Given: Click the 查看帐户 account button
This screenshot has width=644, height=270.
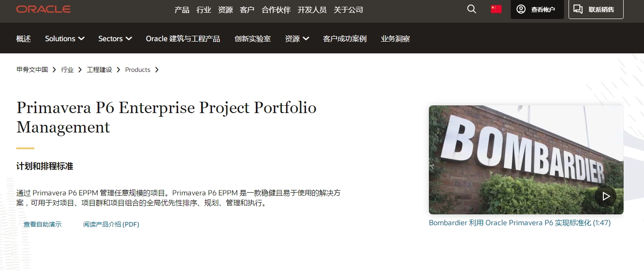Looking at the screenshot, I should 537,9.
